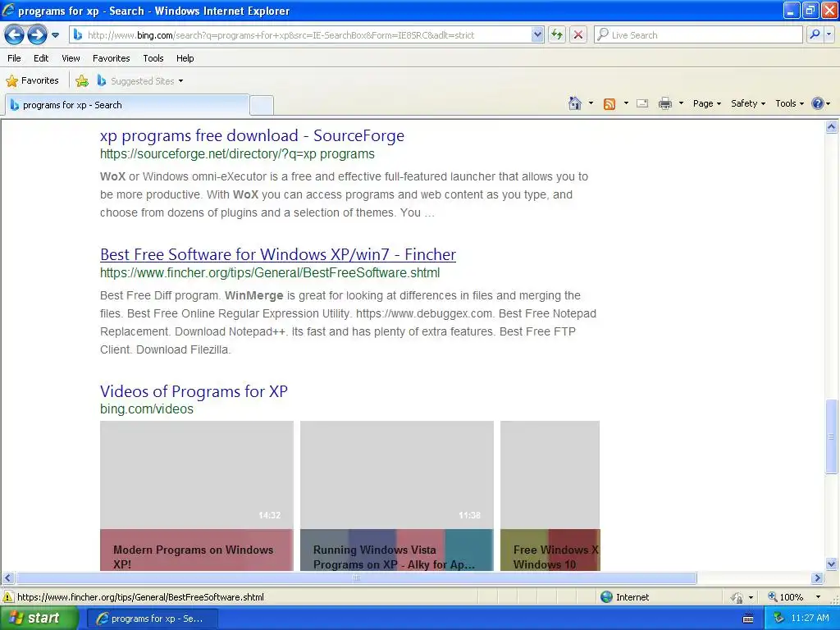
Task: Click the horizontal scrollbar thumb
Action: point(356,578)
